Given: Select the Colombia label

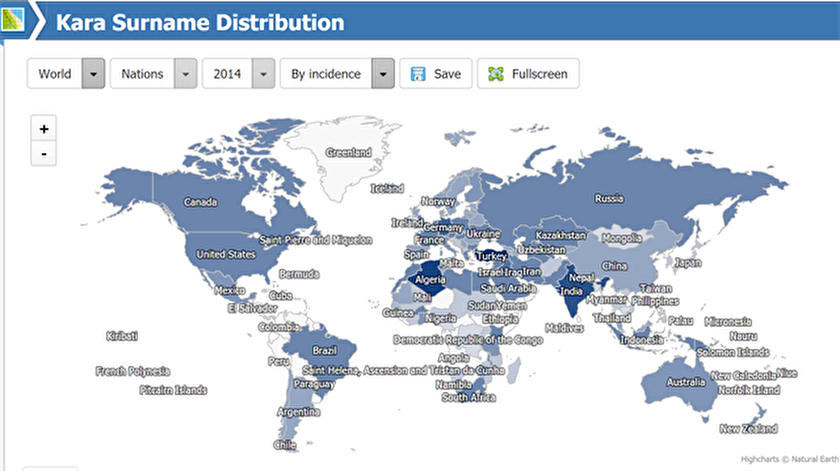Looking at the screenshot, I should pyautogui.click(x=279, y=327).
